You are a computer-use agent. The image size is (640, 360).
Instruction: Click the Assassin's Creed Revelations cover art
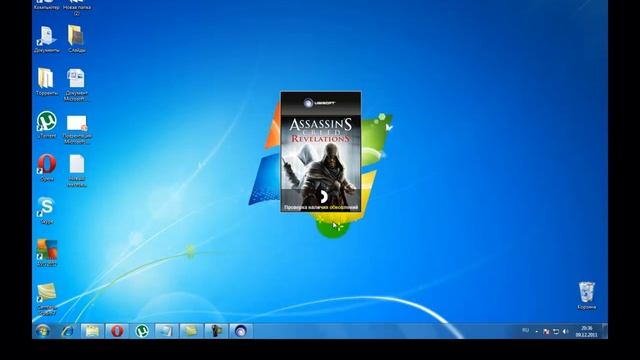click(x=321, y=159)
